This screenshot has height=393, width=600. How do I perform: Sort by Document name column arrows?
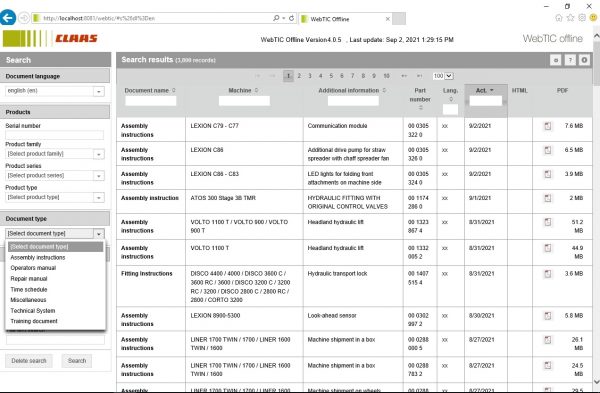tap(174, 91)
